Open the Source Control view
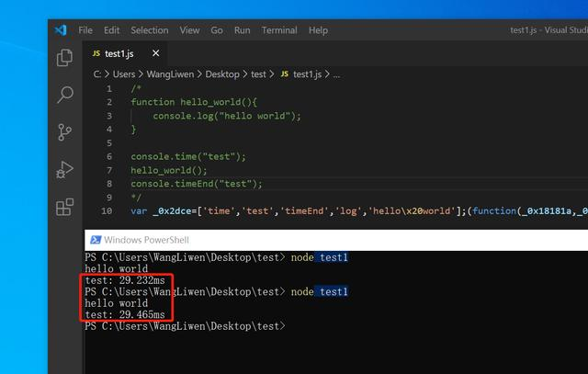The image size is (588, 374). (64, 132)
